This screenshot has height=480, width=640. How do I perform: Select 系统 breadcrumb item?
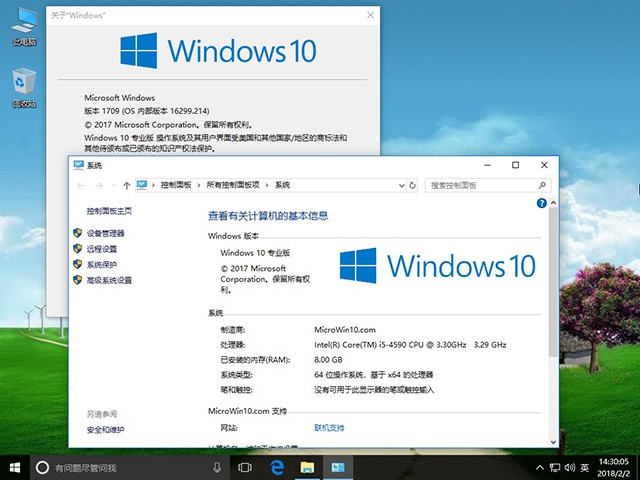[282, 185]
